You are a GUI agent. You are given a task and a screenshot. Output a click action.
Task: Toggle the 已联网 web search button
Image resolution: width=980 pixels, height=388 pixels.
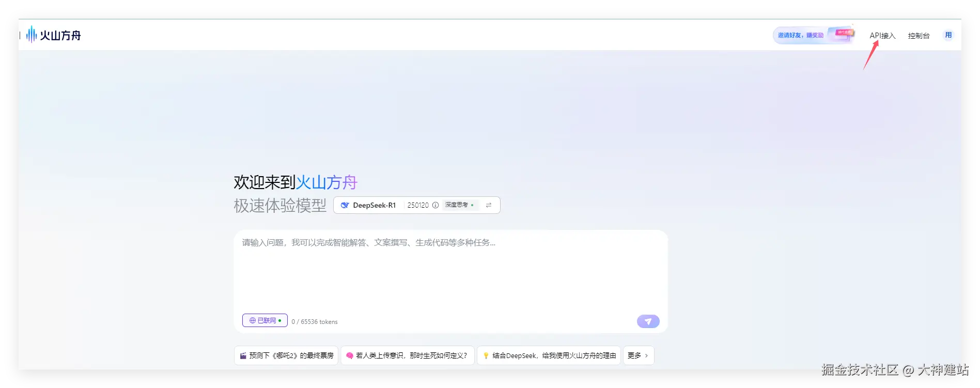pos(265,320)
